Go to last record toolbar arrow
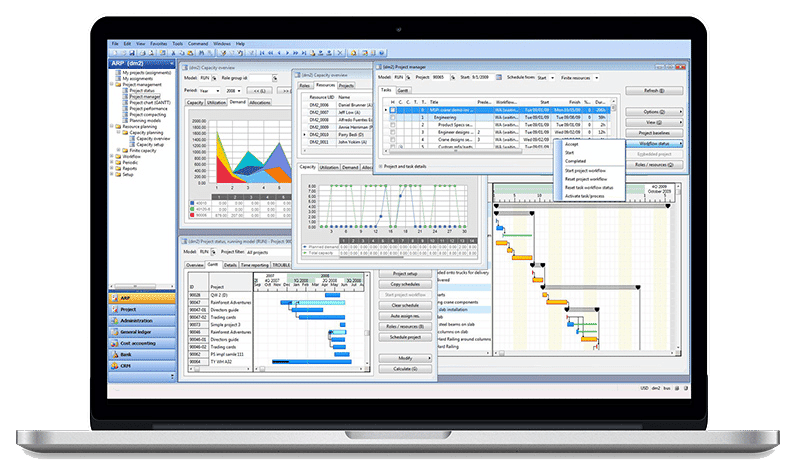 coord(304,53)
